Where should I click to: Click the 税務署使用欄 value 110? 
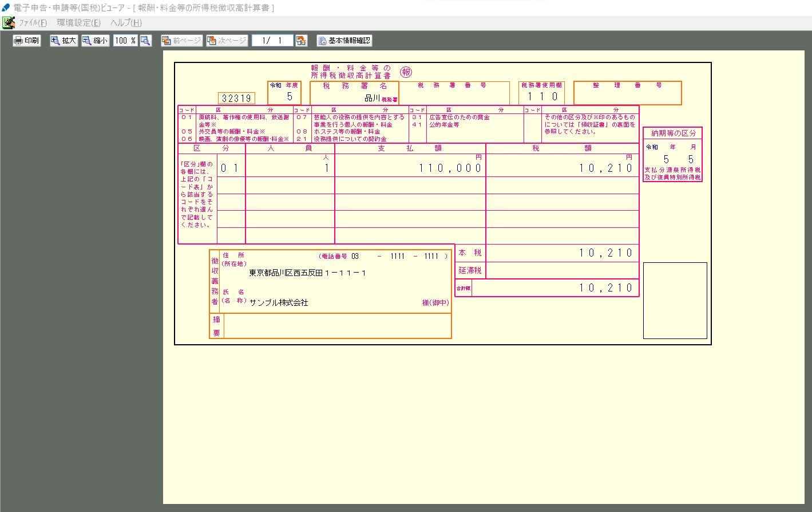coord(542,97)
